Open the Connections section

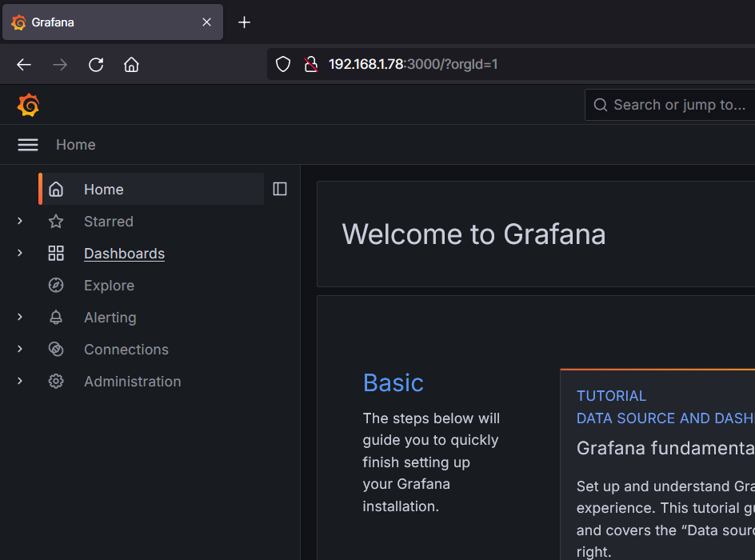point(126,349)
